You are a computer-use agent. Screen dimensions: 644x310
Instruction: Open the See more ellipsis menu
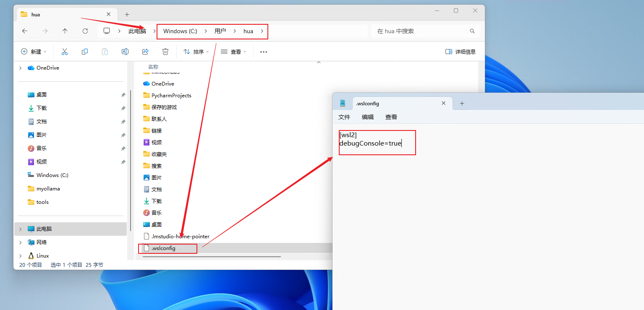(x=264, y=52)
